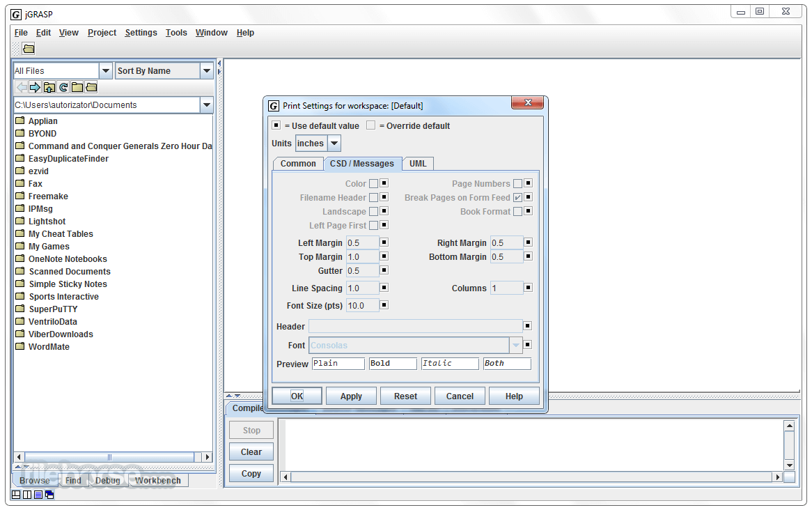This screenshot has height=510, width=812.
Task: Click the left scroll arrow of the file list
Action: pyautogui.click(x=19, y=457)
